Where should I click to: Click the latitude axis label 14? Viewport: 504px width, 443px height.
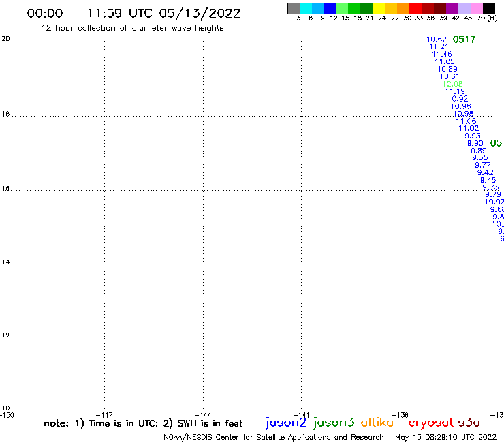pyautogui.click(x=5, y=262)
